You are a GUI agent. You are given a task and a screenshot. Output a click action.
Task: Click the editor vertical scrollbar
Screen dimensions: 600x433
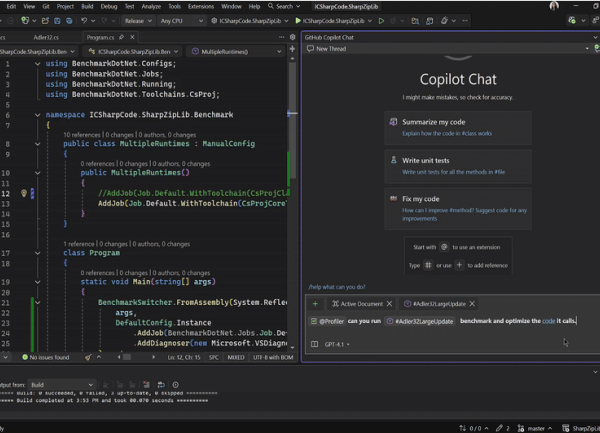pos(292,120)
